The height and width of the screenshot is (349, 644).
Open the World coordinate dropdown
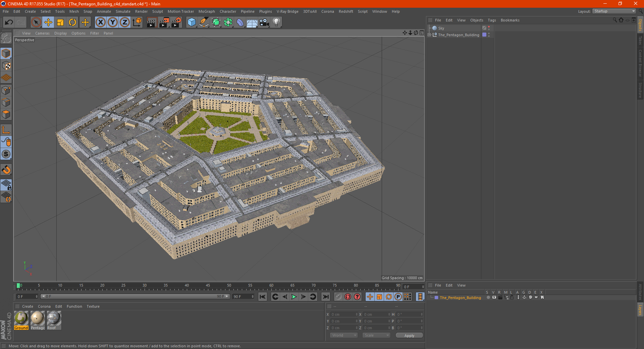(344, 335)
